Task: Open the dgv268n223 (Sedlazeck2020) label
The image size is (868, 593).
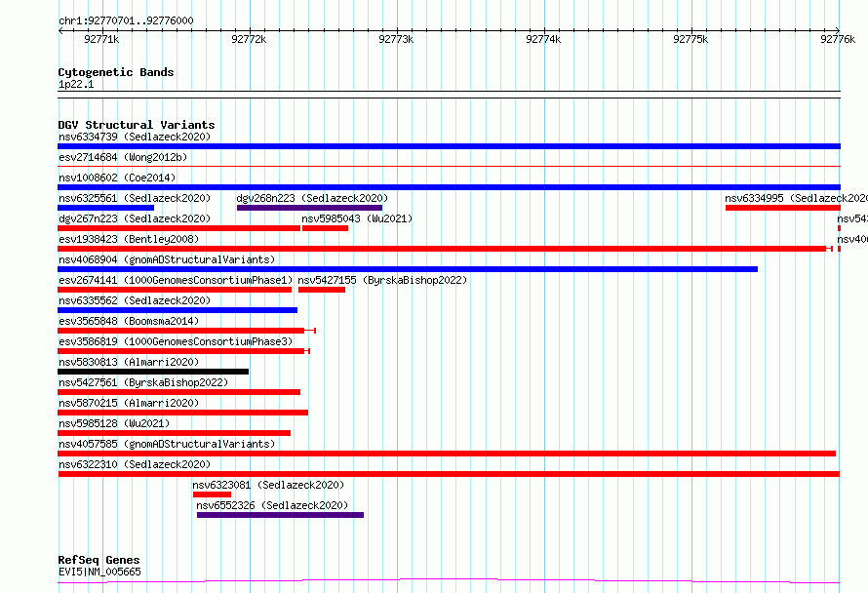Action: click(x=312, y=198)
